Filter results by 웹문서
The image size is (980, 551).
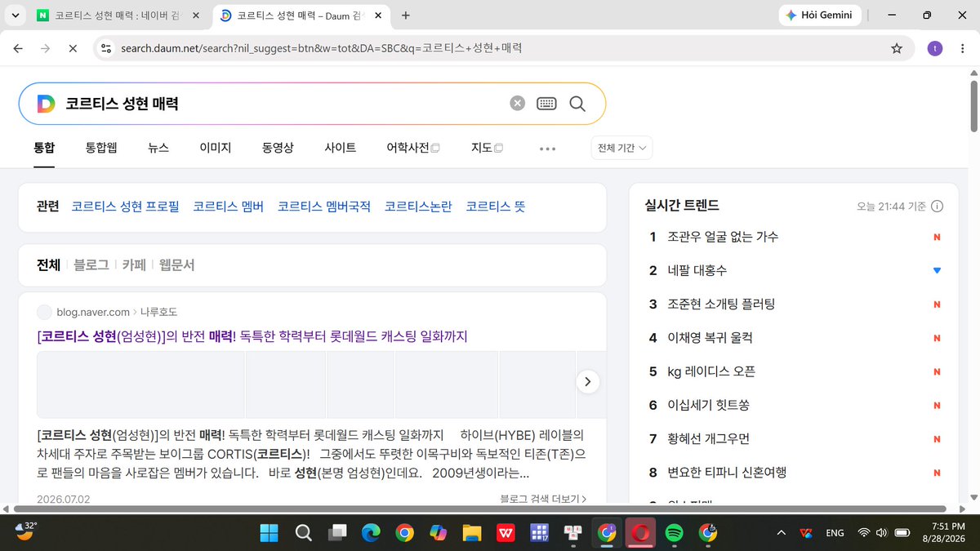177,264
